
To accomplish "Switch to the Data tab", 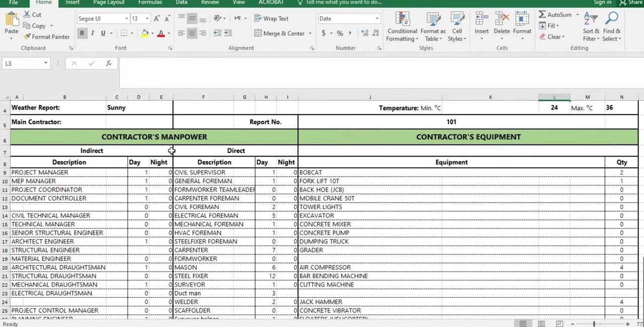I will point(182,3).
